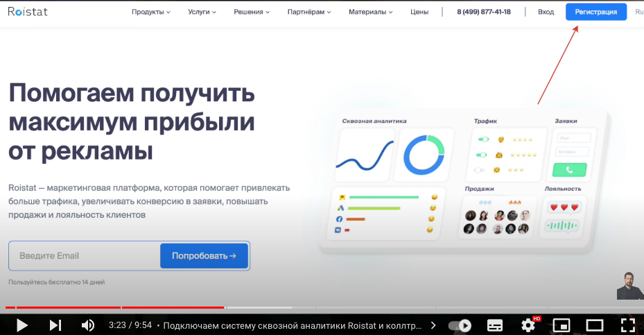
Task: Turn on subtitles
Action: [494, 325]
